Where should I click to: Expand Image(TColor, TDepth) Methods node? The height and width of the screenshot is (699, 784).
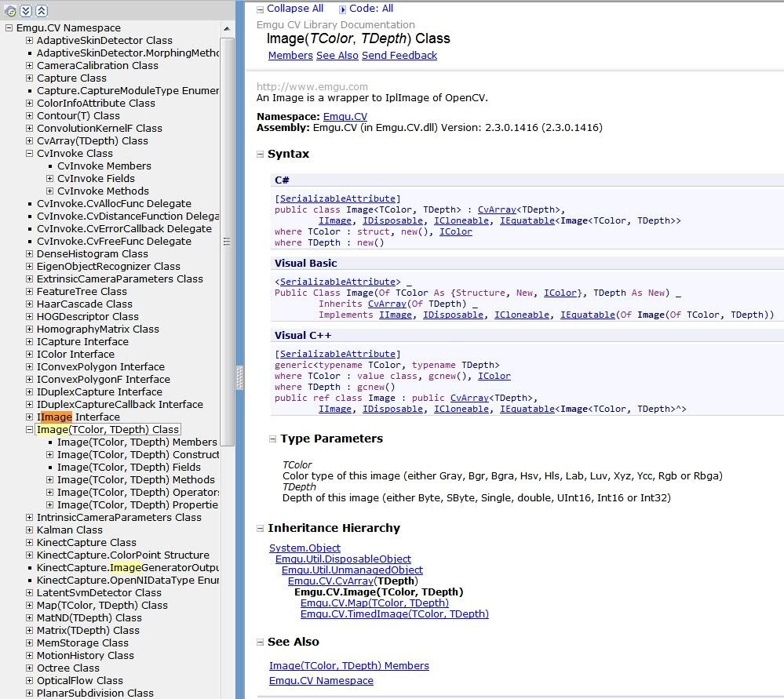coord(50,479)
